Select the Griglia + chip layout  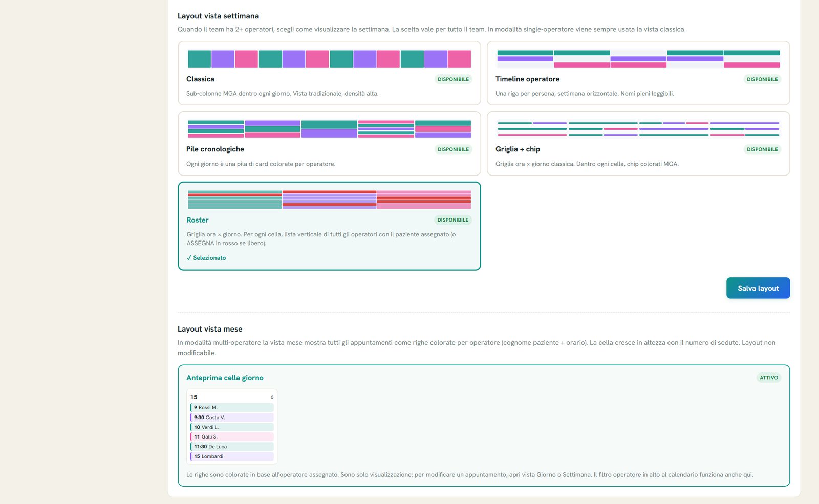point(638,143)
